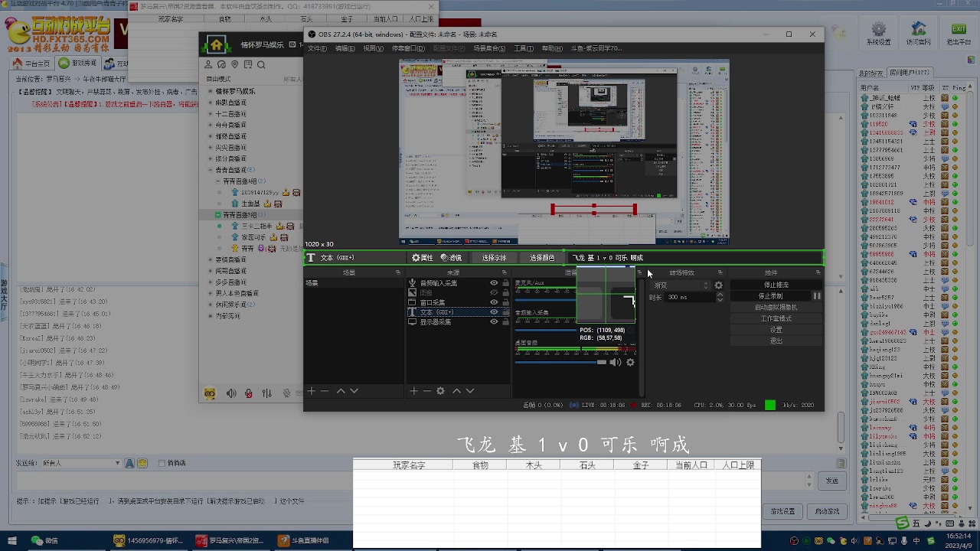Click Stop Streaming button (停止推流)
Screen dimensions: 980x551
[776, 285]
